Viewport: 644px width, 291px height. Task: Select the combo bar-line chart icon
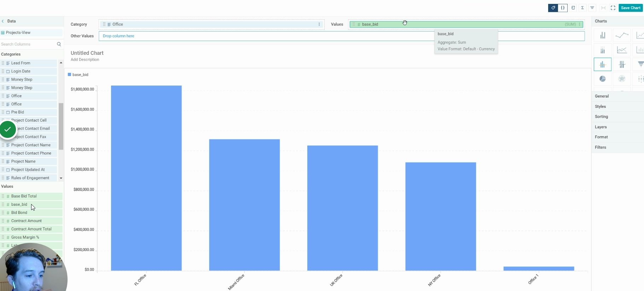point(603,64)
